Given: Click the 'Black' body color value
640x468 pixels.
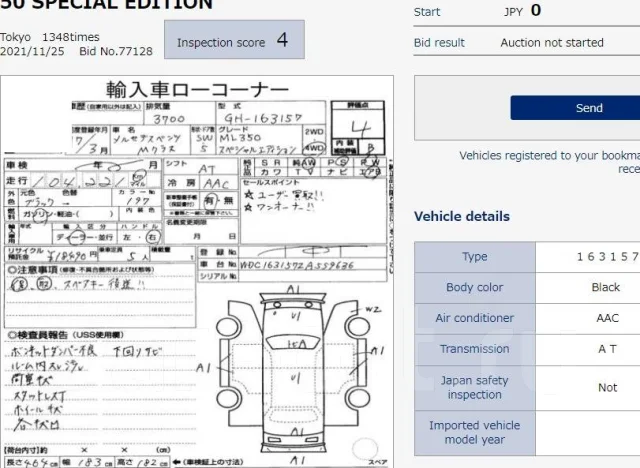Looking at the screenshot, I should [x=606, y=287].
